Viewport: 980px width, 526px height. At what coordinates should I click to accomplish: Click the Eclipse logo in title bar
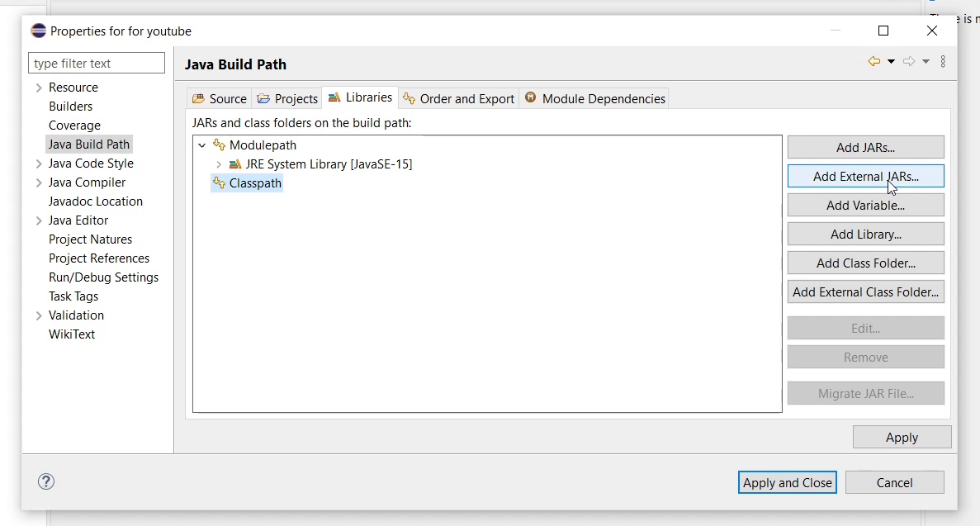[38, 31]
